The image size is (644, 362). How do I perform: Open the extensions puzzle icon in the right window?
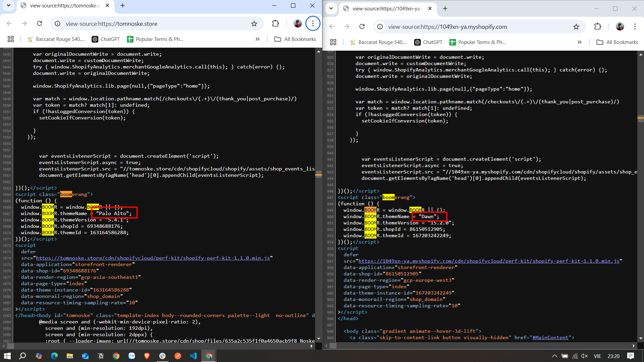pos(598,27)
